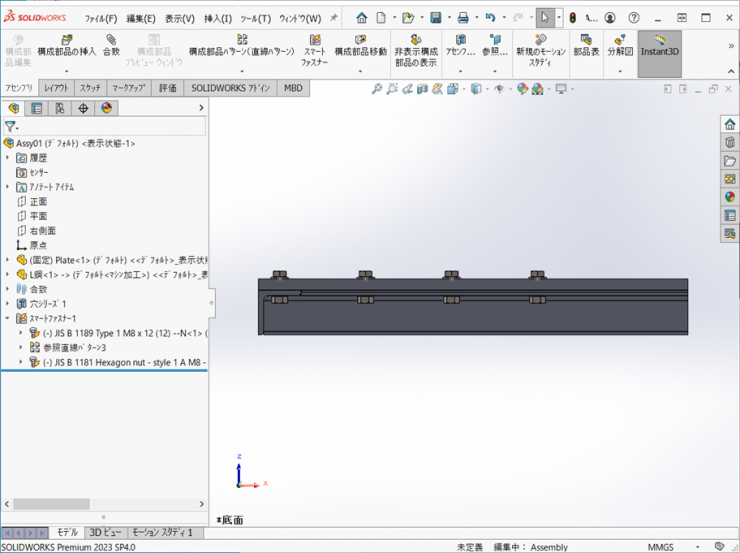The width and height of the screenshot is (740, 553).
Task: Expand the Plate<1> component node
Action: pyautogui.click(x=8, y=260)
